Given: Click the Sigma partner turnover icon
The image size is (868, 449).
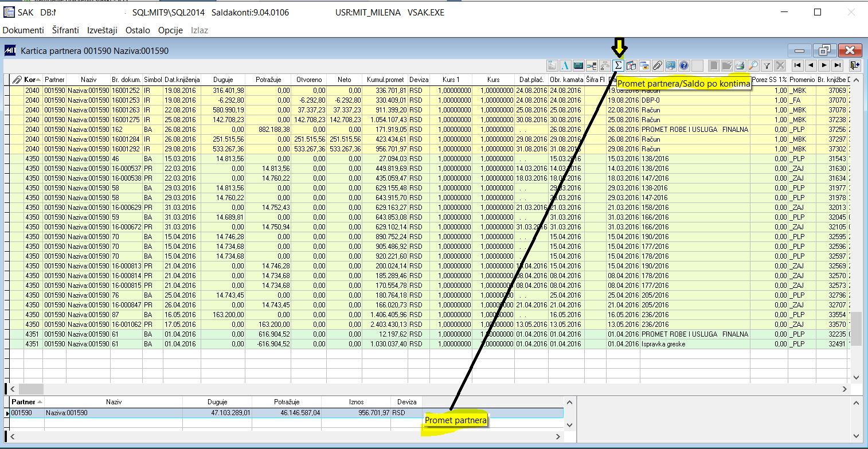Looking at the screenshot, I should point(618,65).
